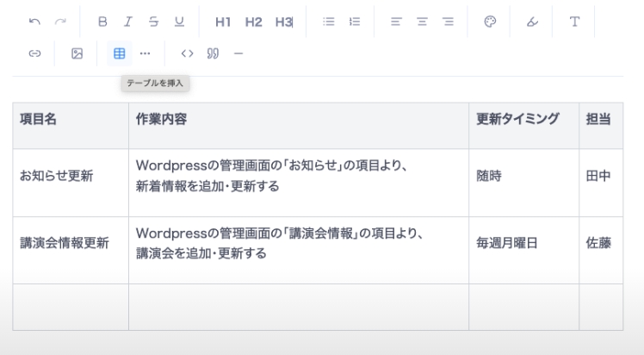The width and height of the screenshot is (644, 355).
Task: Click the 項目名 header cell
Action: pyautogui.click(x=71, y=126)
